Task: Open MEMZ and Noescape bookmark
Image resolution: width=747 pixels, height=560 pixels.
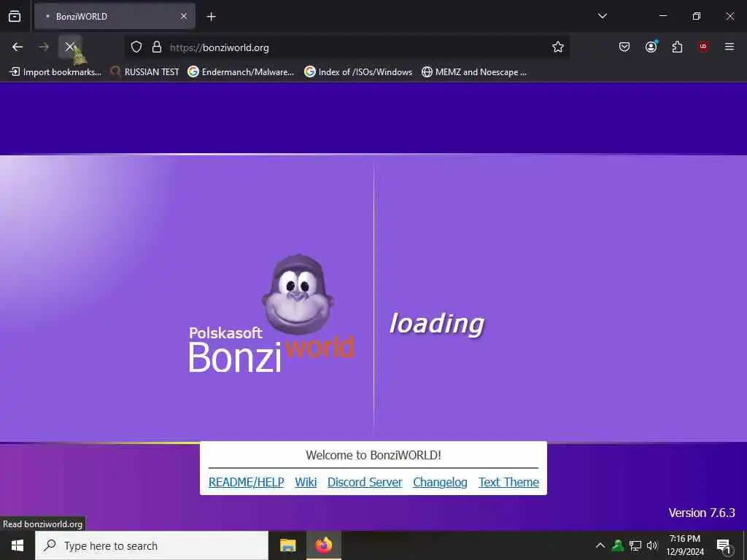Action: point(474,72)
